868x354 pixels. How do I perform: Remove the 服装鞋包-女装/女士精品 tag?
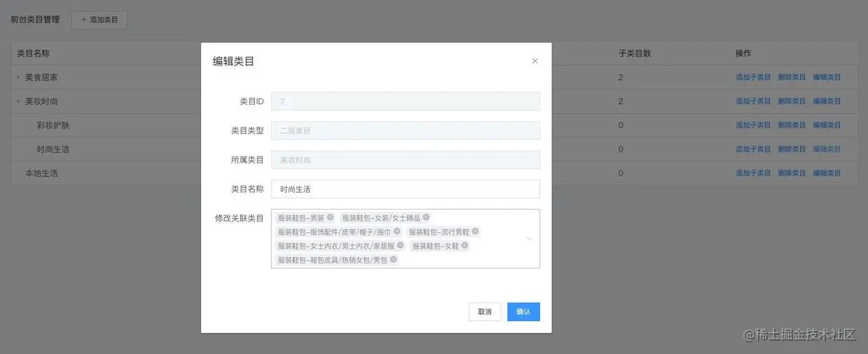[x=426, y=217]
